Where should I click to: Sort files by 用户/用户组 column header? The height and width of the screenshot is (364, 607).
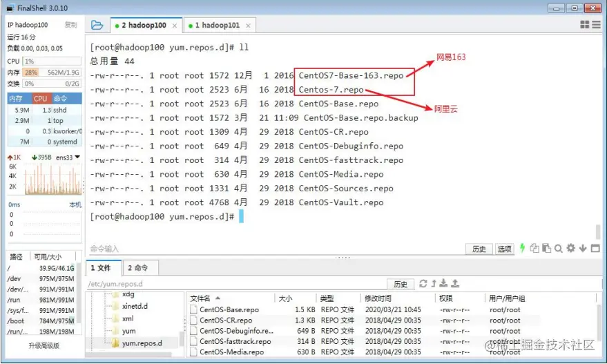[x=541, y=298]
